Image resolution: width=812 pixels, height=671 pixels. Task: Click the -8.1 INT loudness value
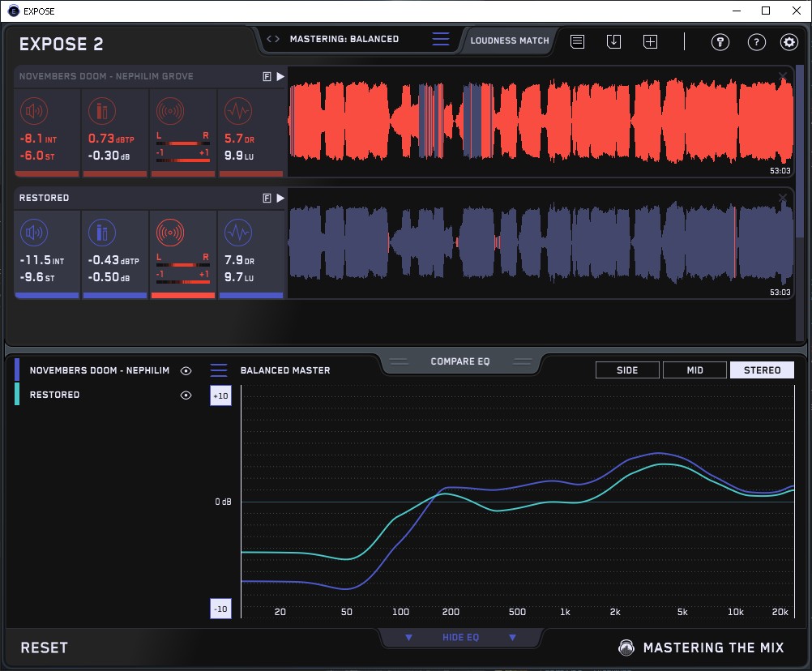38,139
